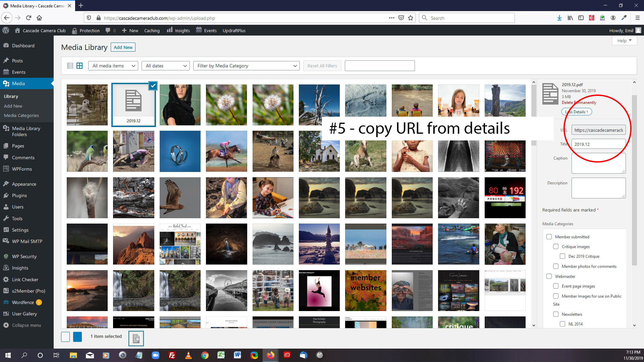Select grid view icon
Viewport: 644px width, 362px height.
coord(79,66)
